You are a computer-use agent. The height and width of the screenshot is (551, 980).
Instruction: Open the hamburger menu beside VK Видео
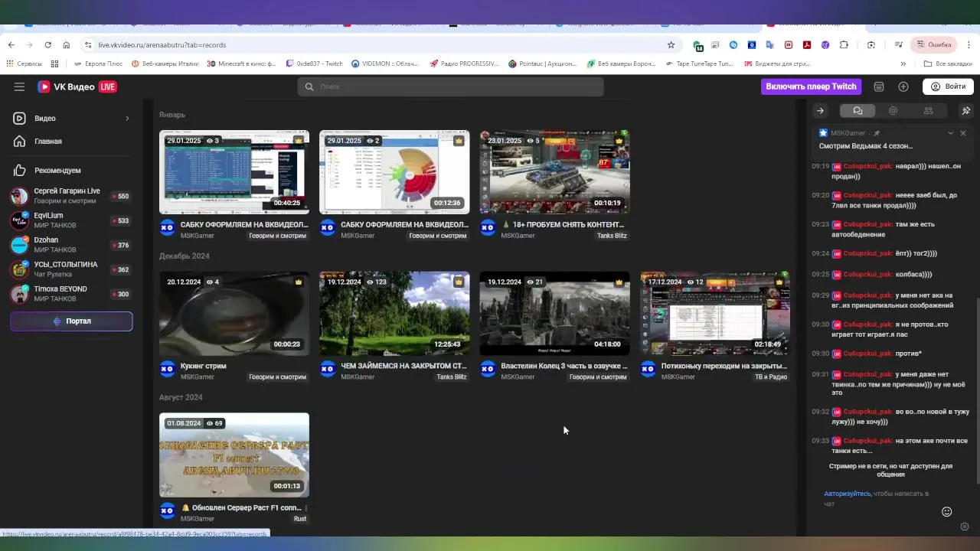point(19,86)
